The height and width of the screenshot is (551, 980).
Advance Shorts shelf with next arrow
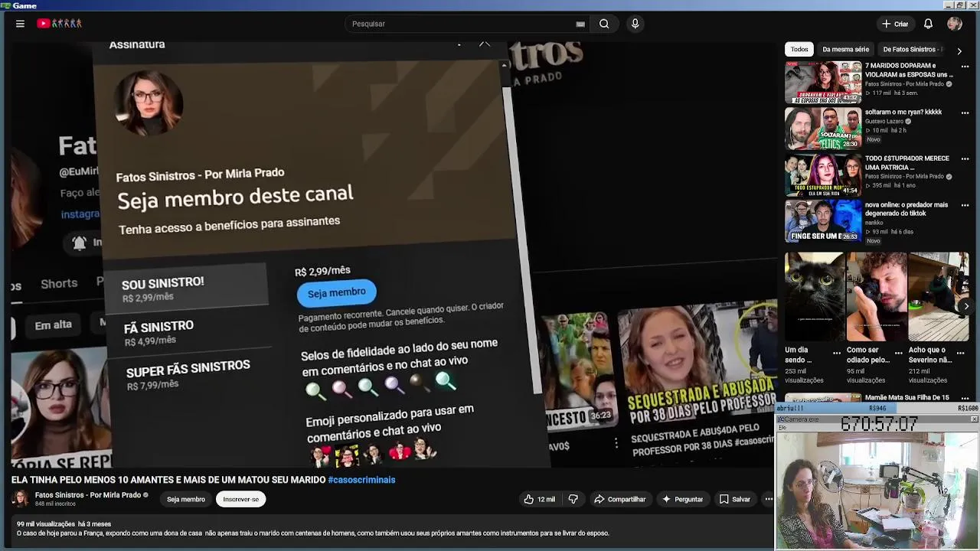coord(966,306)
